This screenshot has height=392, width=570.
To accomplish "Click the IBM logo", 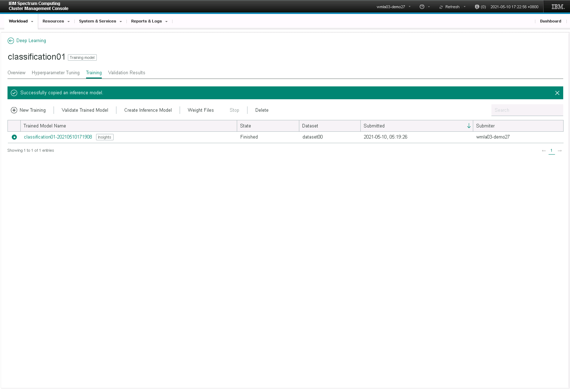I will (x=558, y=7).
